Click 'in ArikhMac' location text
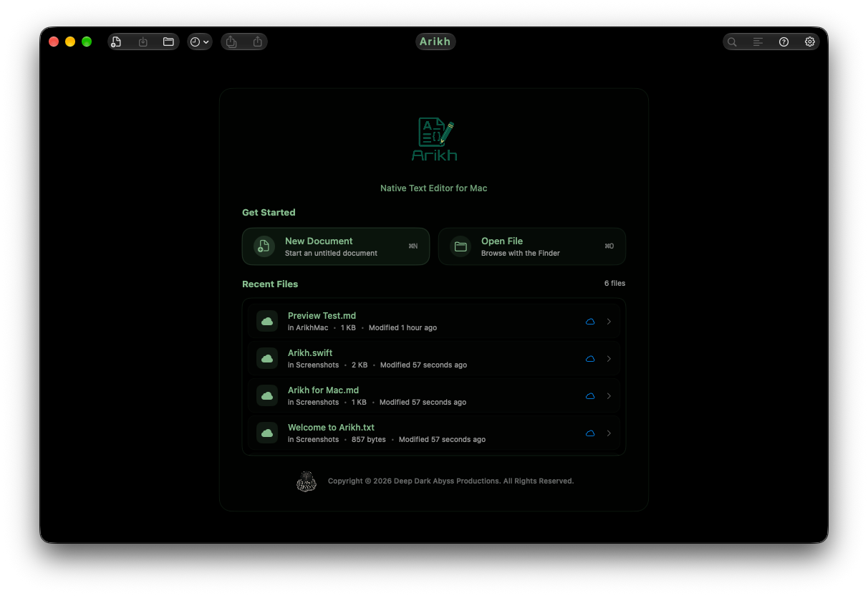 [x=308, y=327]
